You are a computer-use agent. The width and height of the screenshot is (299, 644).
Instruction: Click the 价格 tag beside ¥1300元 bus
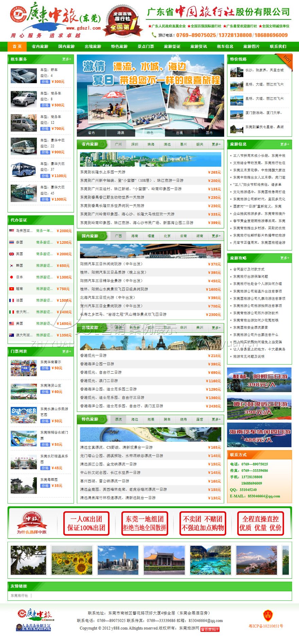click(x=45, y=199)
